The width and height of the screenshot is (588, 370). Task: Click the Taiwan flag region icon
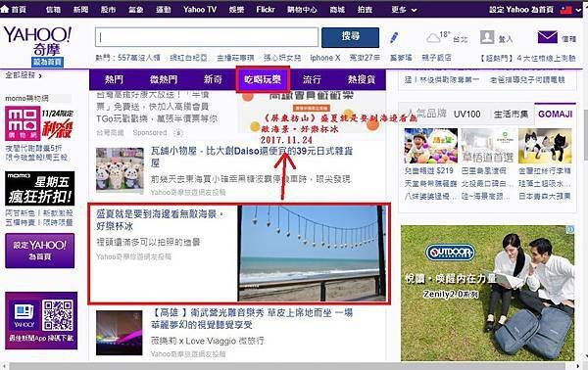(x=565, y=10)
